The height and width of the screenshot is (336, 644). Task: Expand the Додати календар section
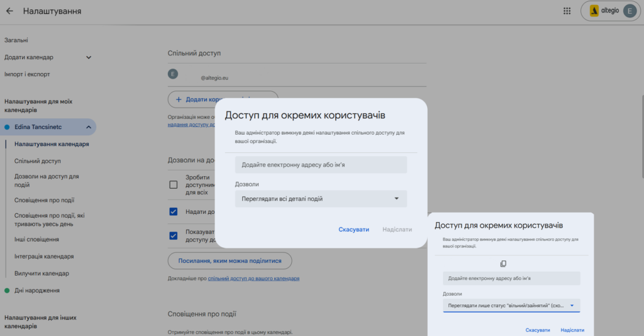[88, 57]
